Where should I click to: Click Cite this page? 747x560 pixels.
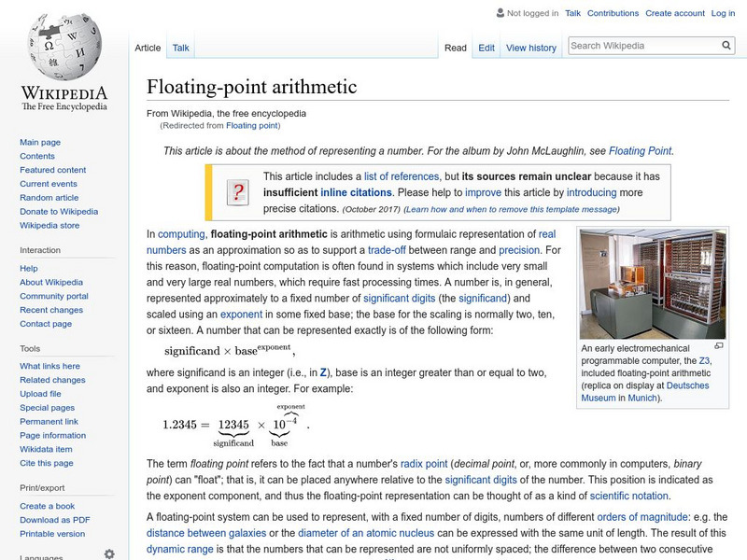point(46,462)
